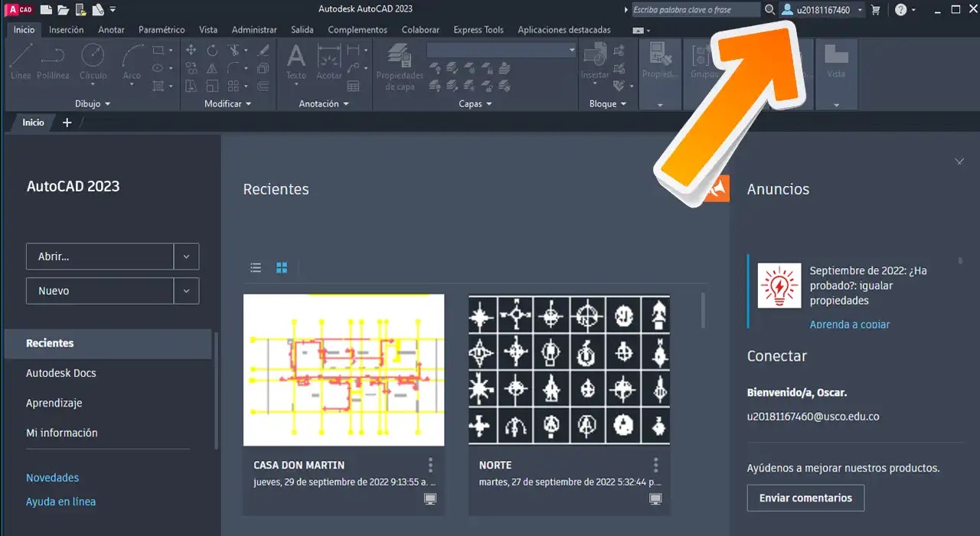Open the Vista ribbon tab
The width and height of the screenshot is (980, 536).
[x=208, y=30]
